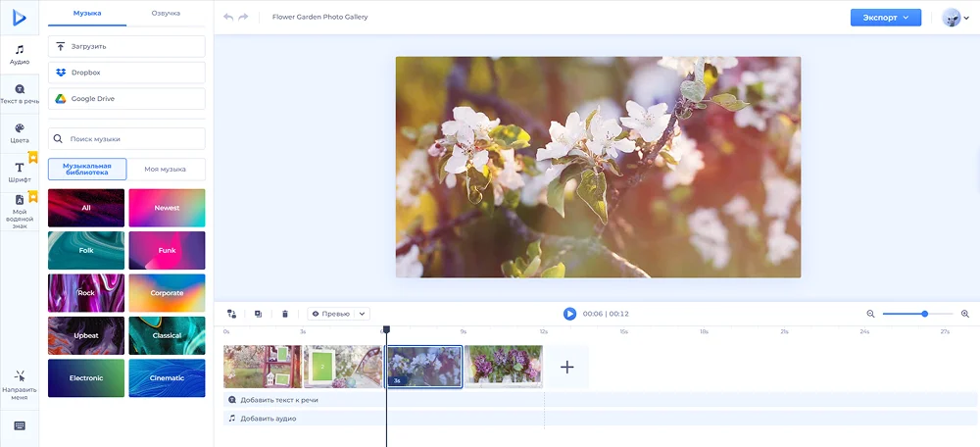Open the Цвета (Colors) sidebar panel

20,133
